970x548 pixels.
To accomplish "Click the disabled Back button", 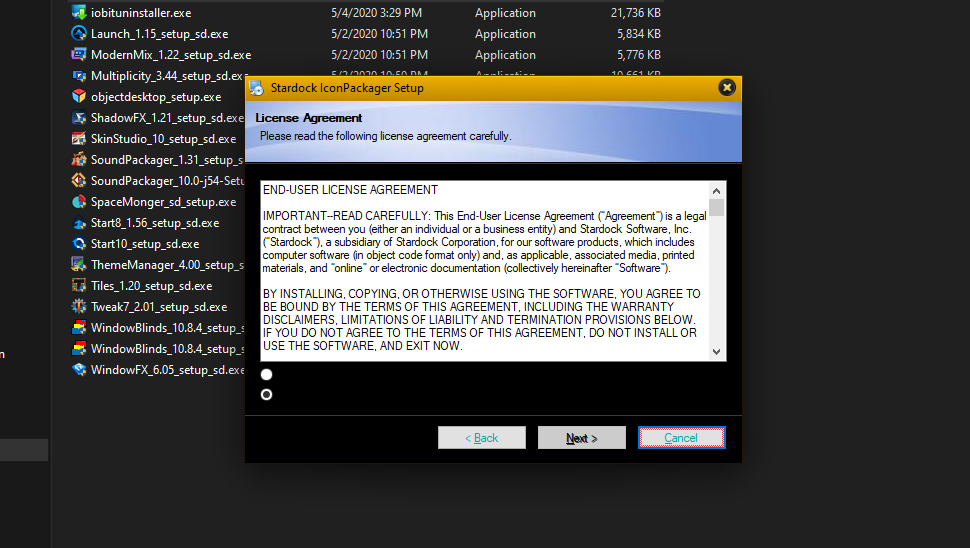I will pos(481,438).
